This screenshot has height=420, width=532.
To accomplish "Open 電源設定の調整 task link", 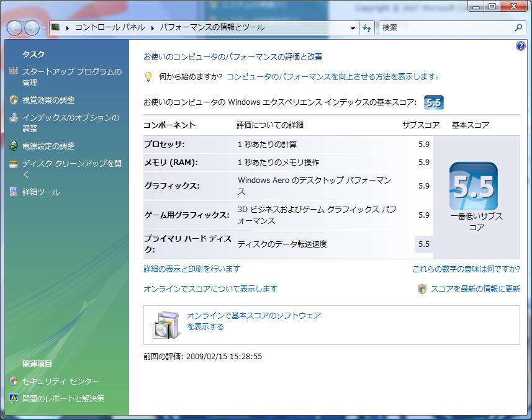I will pos(48,146).
